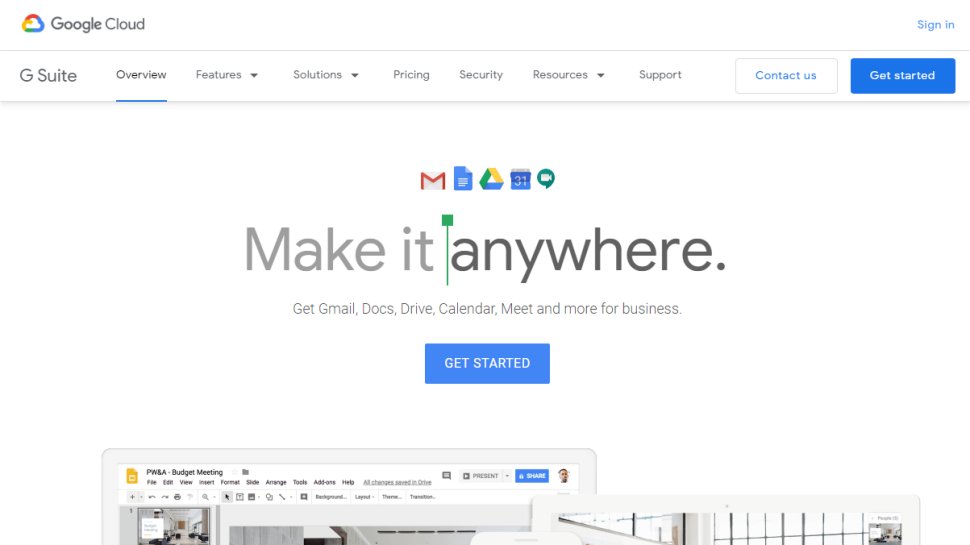Screen dimensions: 970x545
Task: Open the Support tab
Action: (660, 75)
